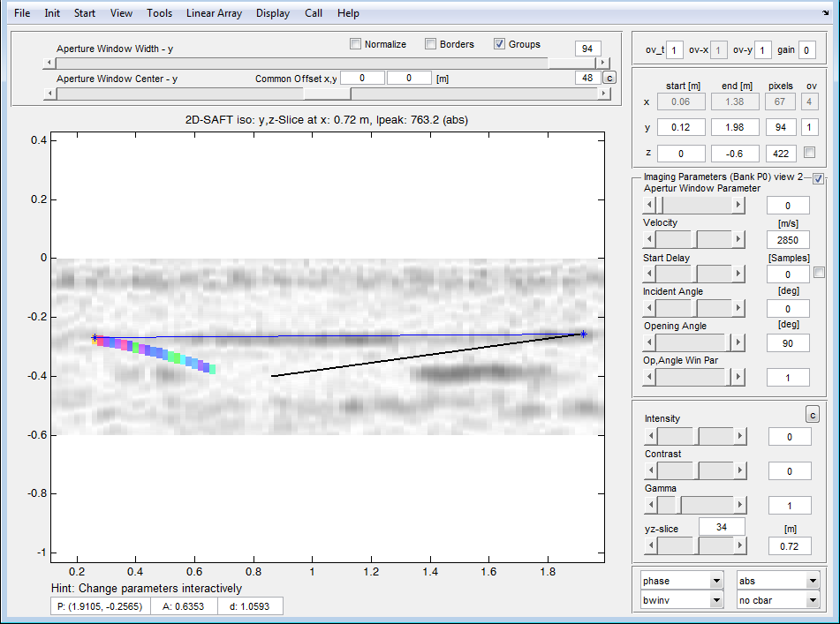Open the Call menu

314,13
